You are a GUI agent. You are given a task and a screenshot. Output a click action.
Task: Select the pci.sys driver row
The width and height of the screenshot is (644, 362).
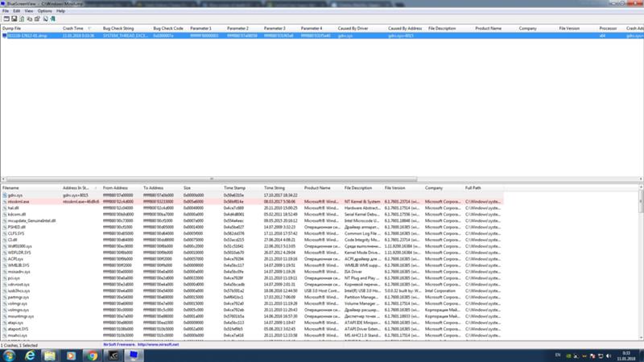pyautogui.click(x=252, y=278)
